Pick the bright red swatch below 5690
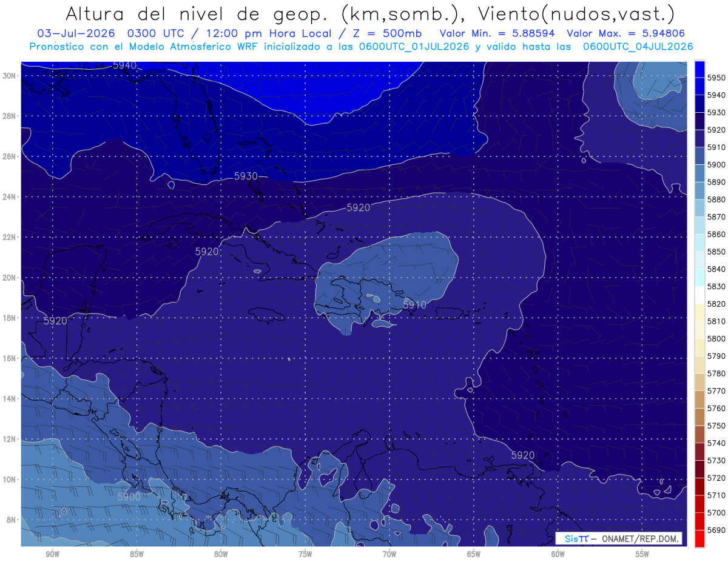This screenshot has width=728, height=562. point(699,538)
